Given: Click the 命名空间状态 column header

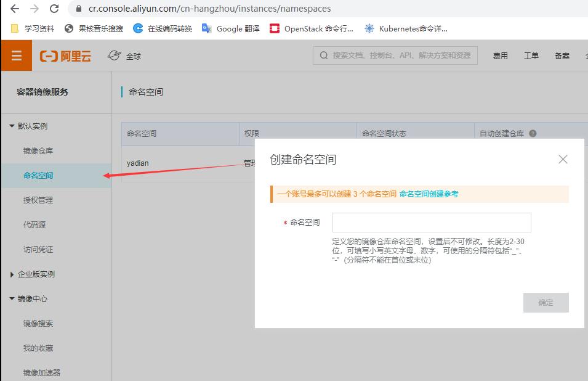Looking at the screenshot, I should [x=384, y=134].
